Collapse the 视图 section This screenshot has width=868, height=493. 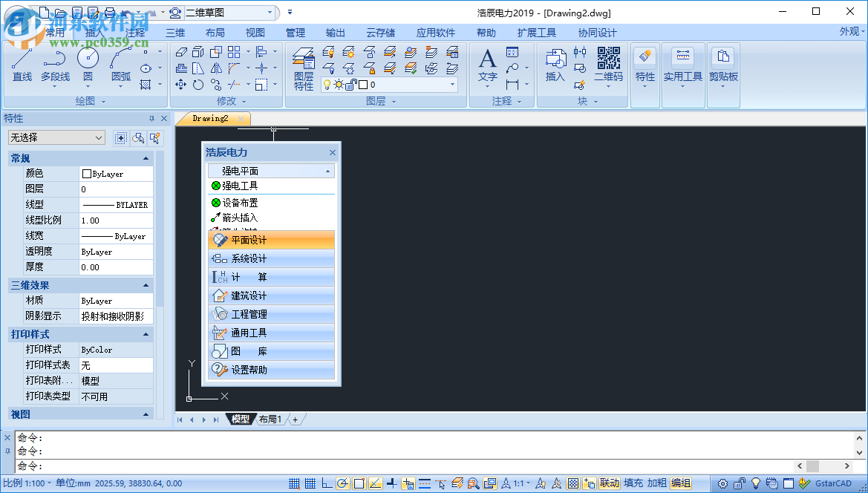click(146, 414)
